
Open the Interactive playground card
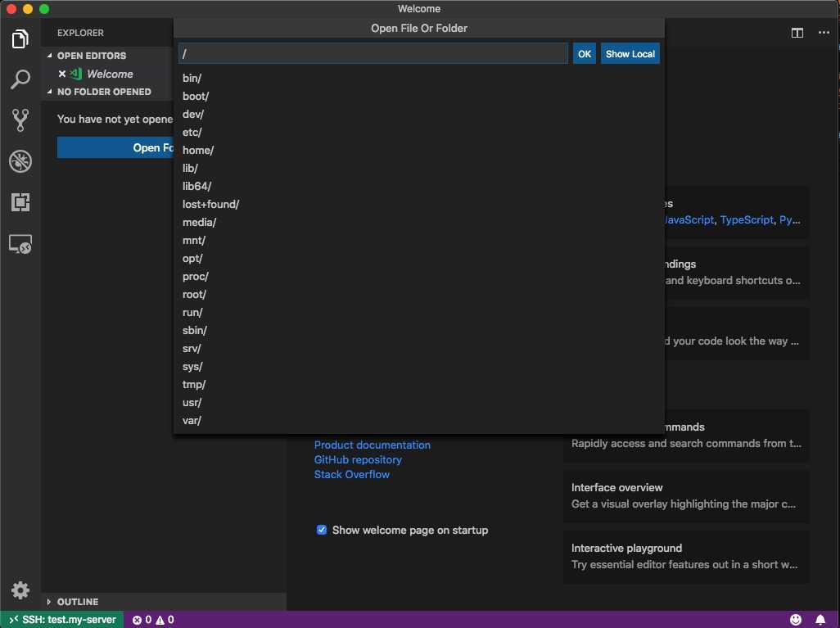pos(686,556)
